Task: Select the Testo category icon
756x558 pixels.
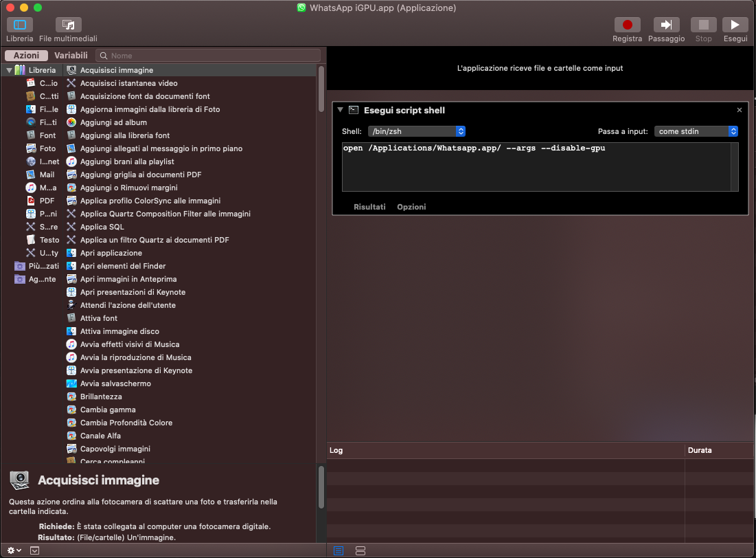Action: coord(31,239)
